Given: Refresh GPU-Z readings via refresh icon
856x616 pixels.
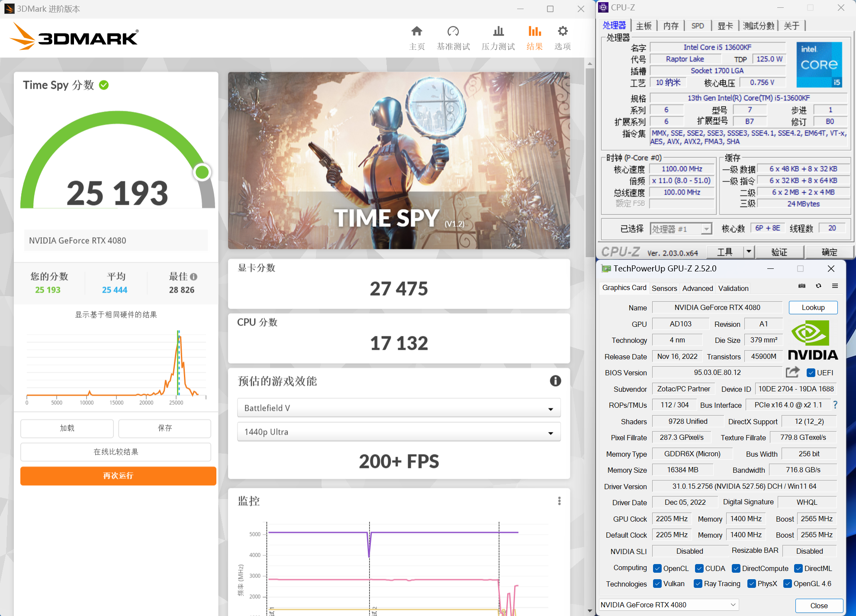Looking at the screenshot, I should point(818,286).
